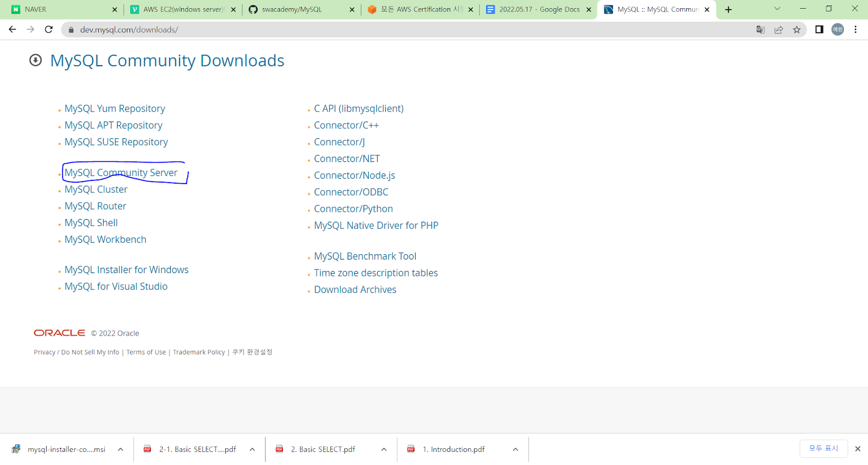The height and width of the screenshot is (465, 868).
Task: Close the MySQL Community tab
Action: (707, 9)
